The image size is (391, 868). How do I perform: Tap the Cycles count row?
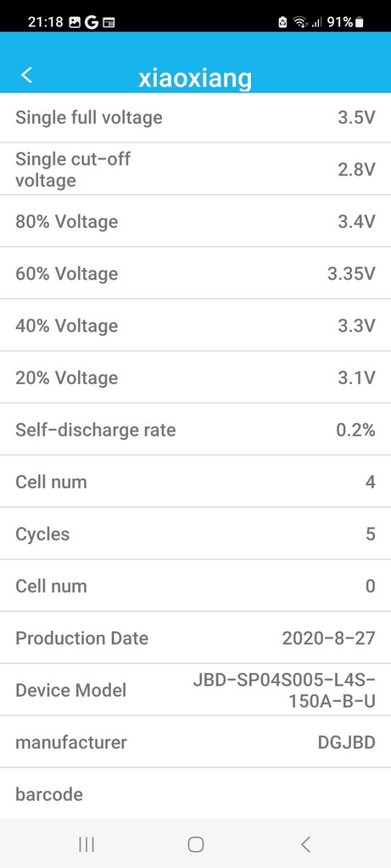coord(195,534)
